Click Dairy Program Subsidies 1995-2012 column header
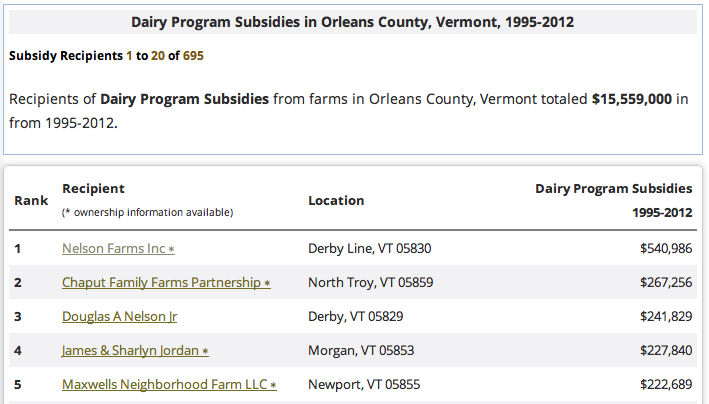709x404 pixels. [614, 200]
